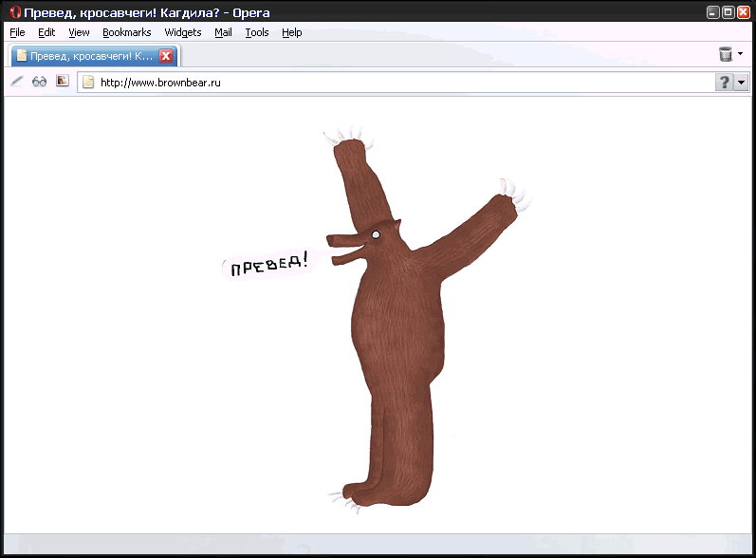Click the ПРЕВЕД! speech bubble
This screenshot has height=558, width=756.
coord(268,264)
